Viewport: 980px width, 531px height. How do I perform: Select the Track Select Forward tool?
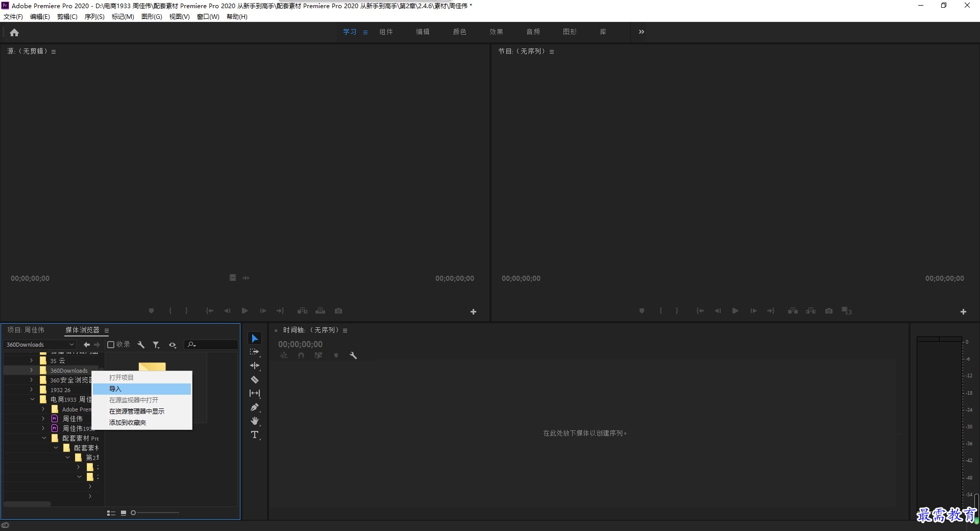click(x=255, y=352)
